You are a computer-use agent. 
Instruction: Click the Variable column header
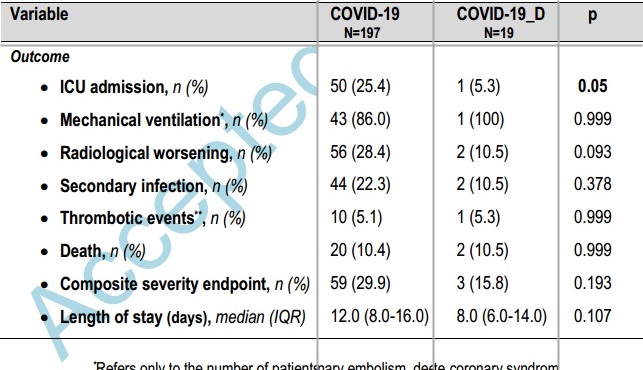coord(39,14)
